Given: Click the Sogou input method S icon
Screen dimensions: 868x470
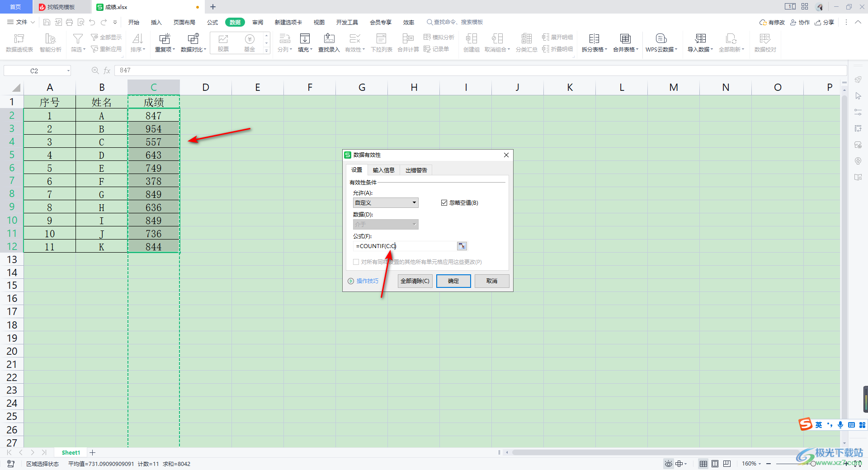Looking at the screenshot, I should coord(805,424).
